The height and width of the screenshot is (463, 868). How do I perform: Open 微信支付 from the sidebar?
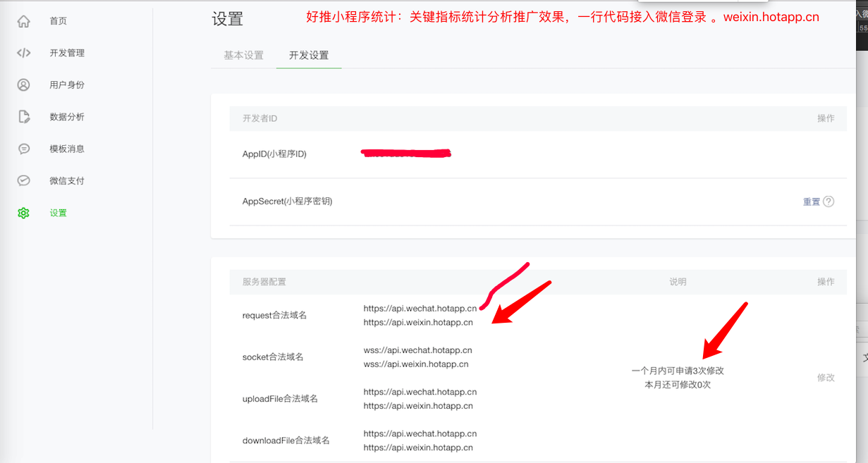67,180
